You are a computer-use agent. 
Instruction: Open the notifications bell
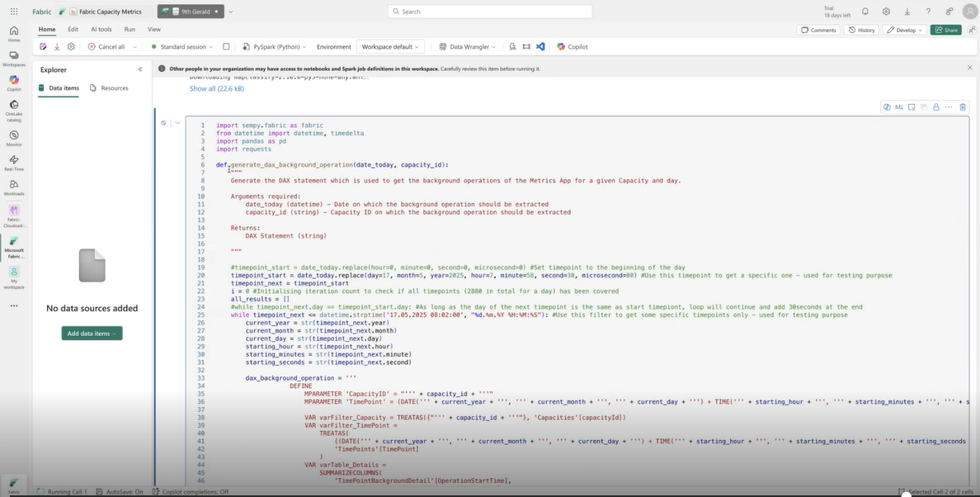[865, 12]
